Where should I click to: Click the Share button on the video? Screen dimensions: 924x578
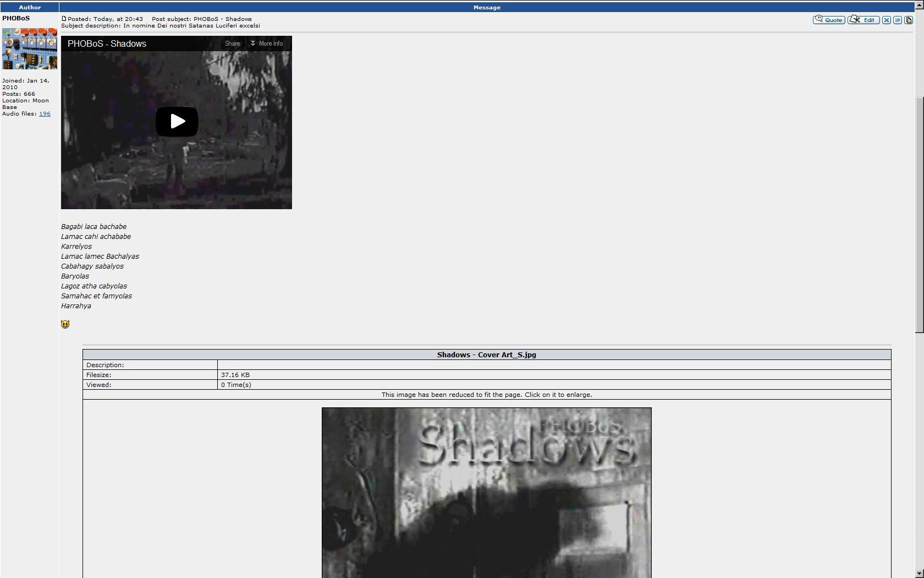coord(232,43)
